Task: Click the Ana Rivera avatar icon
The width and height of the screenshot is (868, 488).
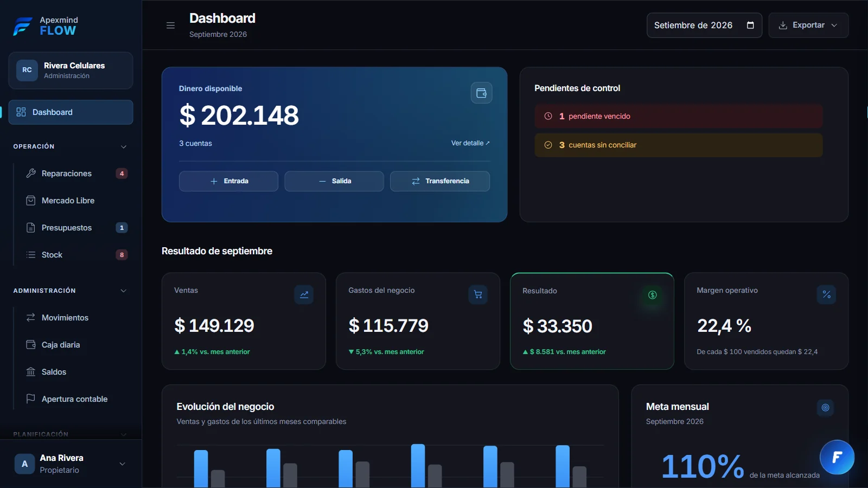Action: coord(24,464)
